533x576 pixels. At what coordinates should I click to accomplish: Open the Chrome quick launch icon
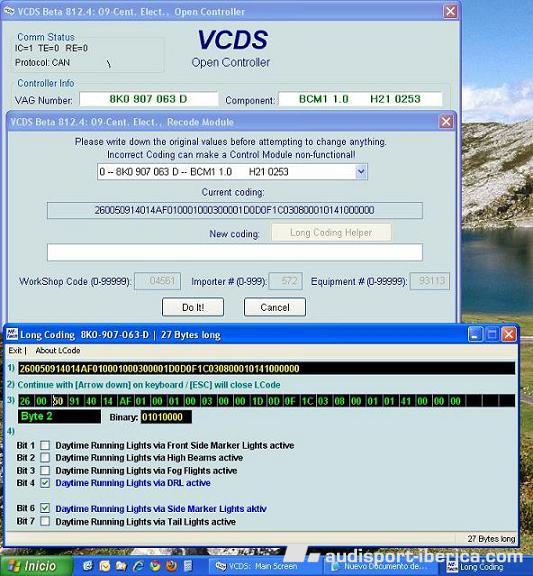tap(155, 566)
